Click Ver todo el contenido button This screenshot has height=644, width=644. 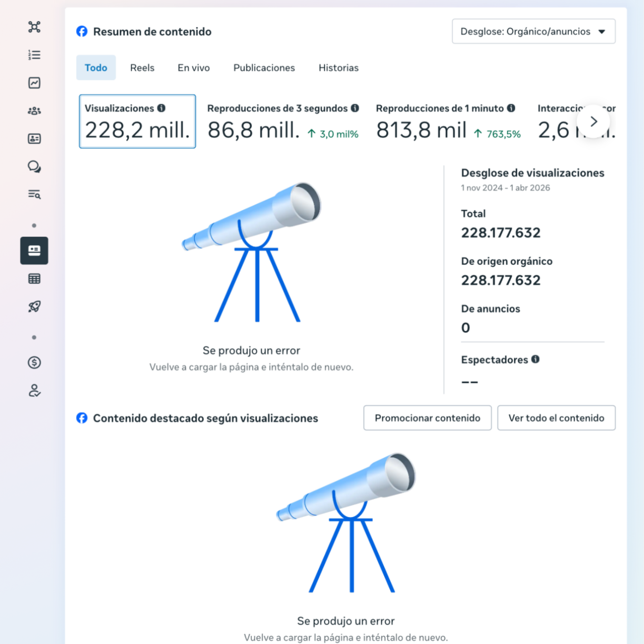pyautogui.click(x=556, y=418)
